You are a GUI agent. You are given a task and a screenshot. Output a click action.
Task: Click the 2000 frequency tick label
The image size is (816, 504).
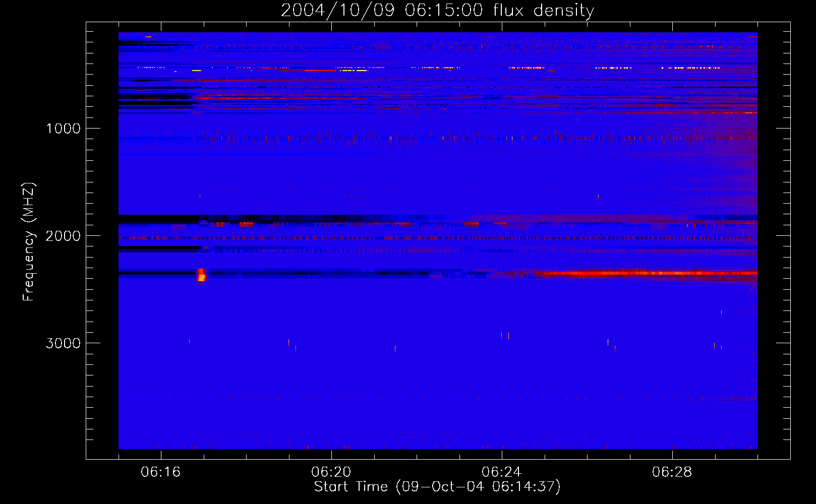coord(63,236)
